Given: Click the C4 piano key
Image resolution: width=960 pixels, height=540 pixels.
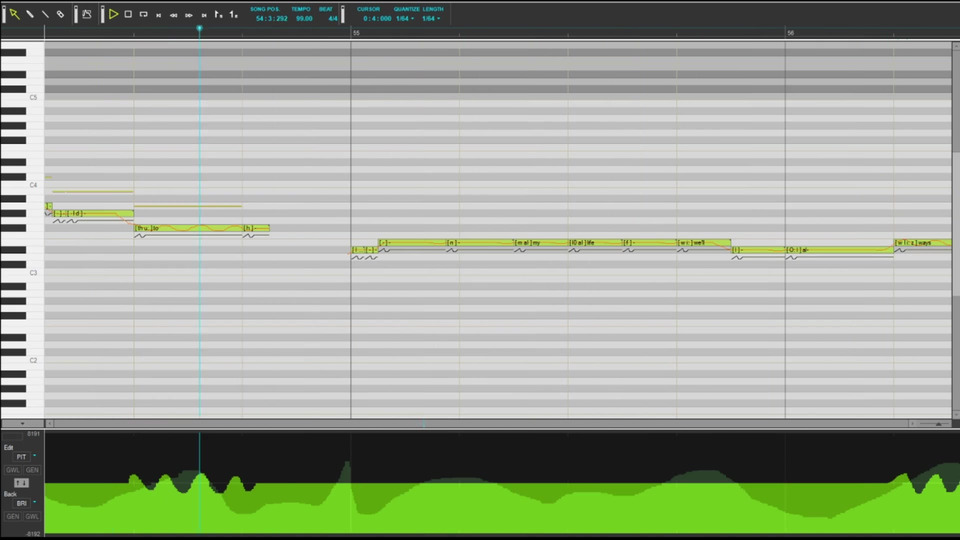Looking at the screenshot, I should (33, 185).
